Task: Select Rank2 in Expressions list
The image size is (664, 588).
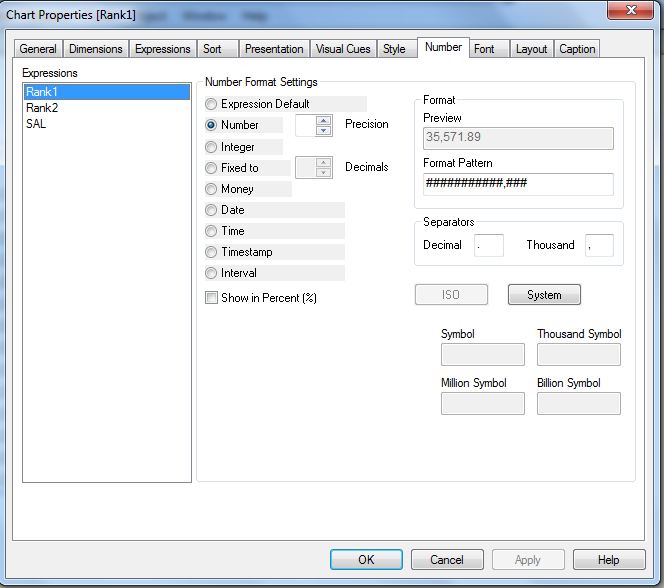Action: 107,108
